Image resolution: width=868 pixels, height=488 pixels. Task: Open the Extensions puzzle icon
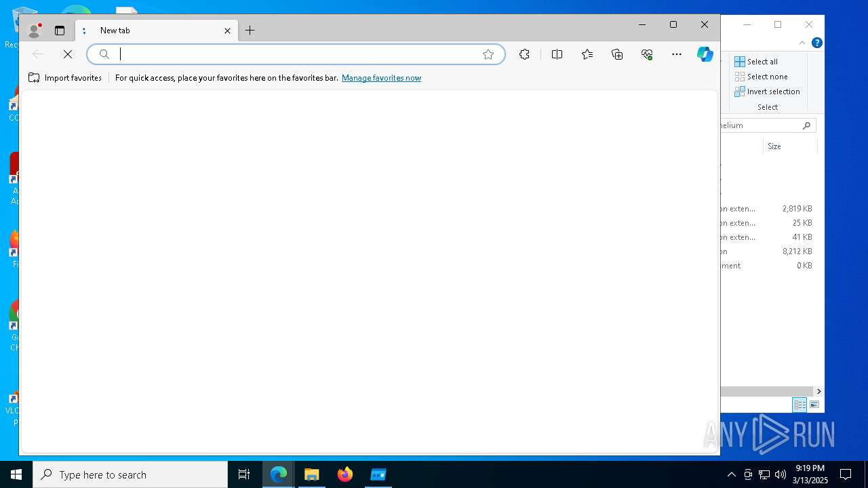click(524, 54)
